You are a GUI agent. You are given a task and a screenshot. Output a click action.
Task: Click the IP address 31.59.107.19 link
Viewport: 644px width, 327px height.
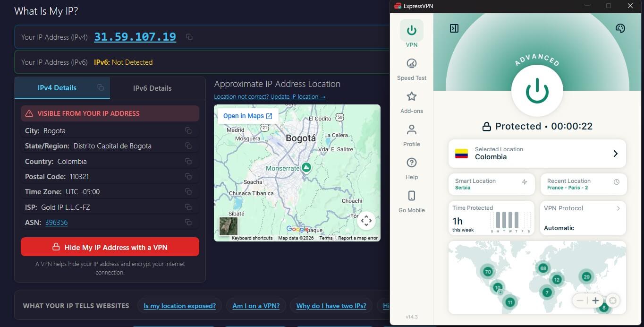[135, 37]
